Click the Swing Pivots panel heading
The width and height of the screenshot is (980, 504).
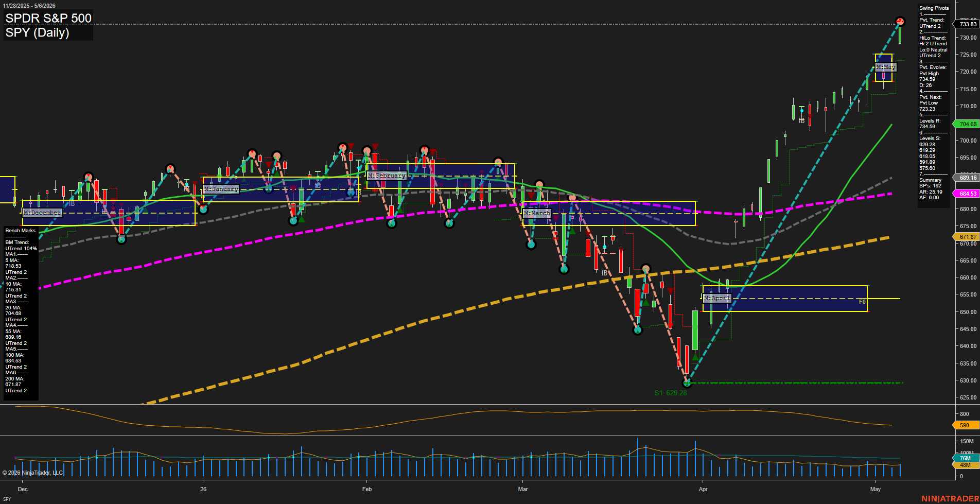934,8
